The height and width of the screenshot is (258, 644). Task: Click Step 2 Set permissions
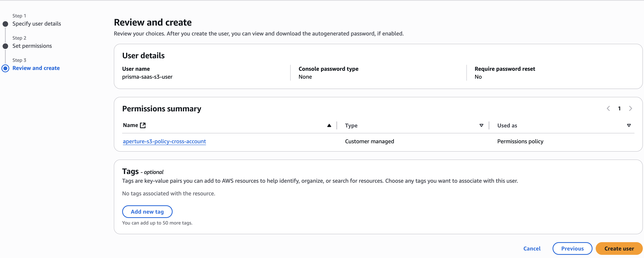32,46
